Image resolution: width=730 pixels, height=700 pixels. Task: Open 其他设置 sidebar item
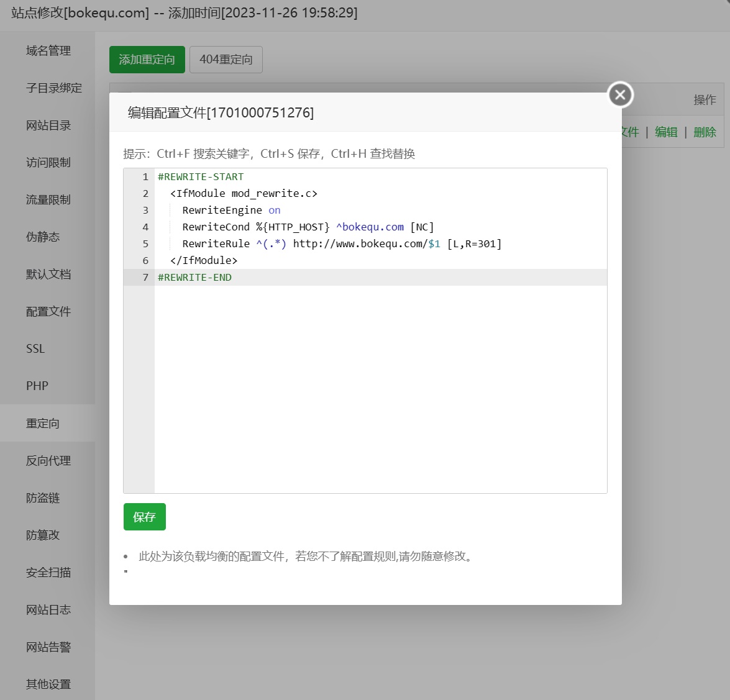[48, 684]
